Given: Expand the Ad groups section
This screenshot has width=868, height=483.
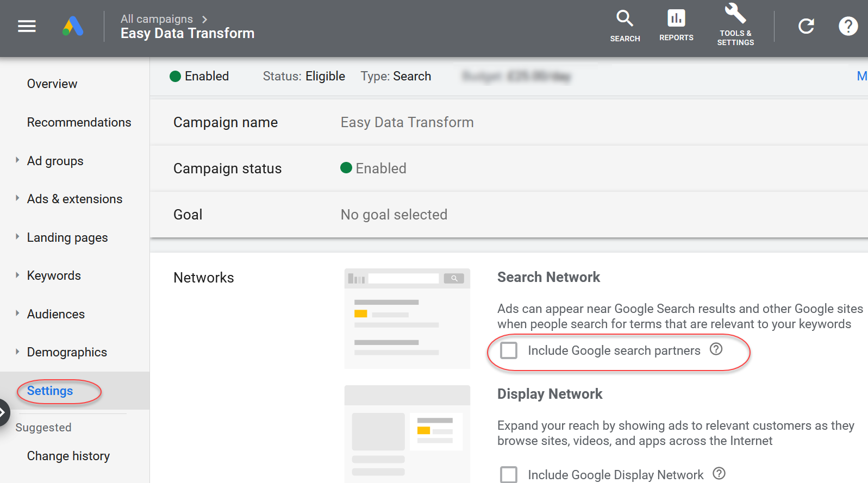Looking at the screenshot, I should (x=17, y=160).
